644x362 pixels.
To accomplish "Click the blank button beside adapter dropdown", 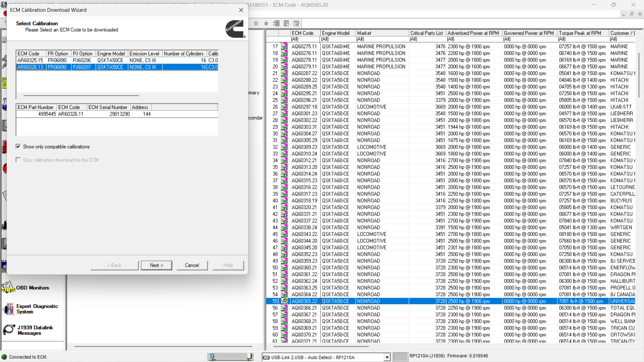I will pyautogui.click(x=400, y=357).
